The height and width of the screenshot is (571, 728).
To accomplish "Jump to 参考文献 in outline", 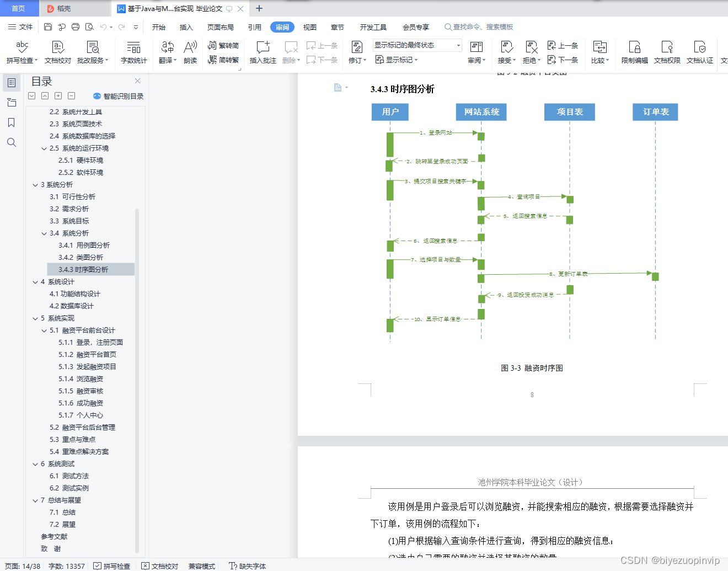I will [x=54, y=537].
